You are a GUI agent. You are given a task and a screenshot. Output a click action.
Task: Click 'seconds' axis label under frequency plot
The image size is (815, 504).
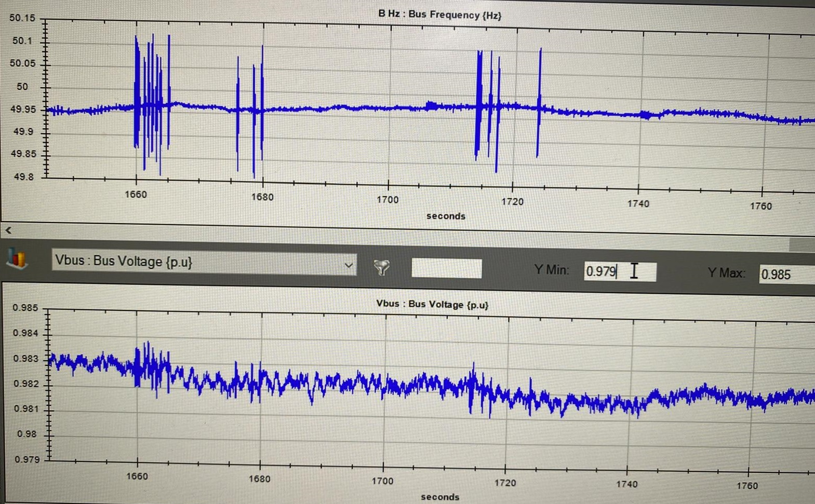pyautogui.click(x=446, y=216)
